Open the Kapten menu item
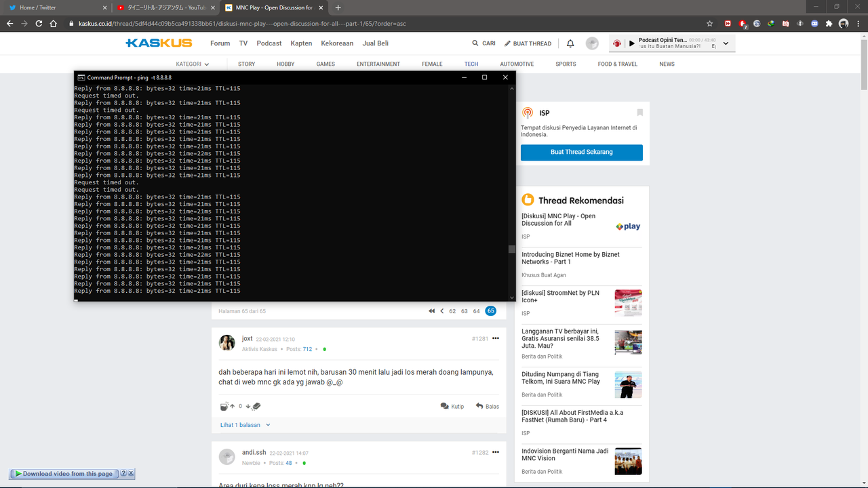 point(301,43)
